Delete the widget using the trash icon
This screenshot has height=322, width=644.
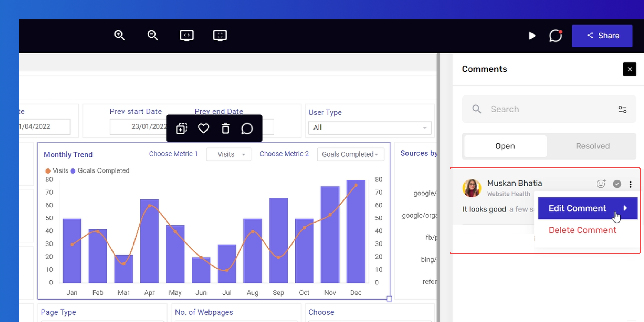click(x=226, y=128)
